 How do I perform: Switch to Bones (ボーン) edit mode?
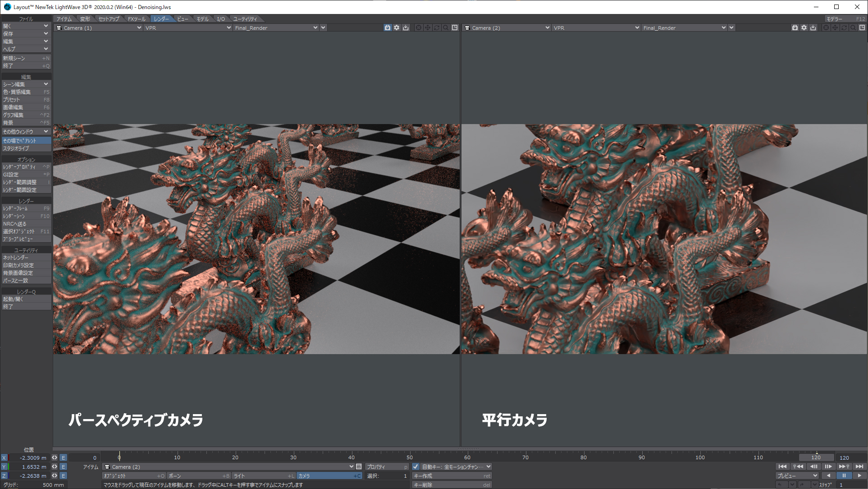tap(199, 475)
